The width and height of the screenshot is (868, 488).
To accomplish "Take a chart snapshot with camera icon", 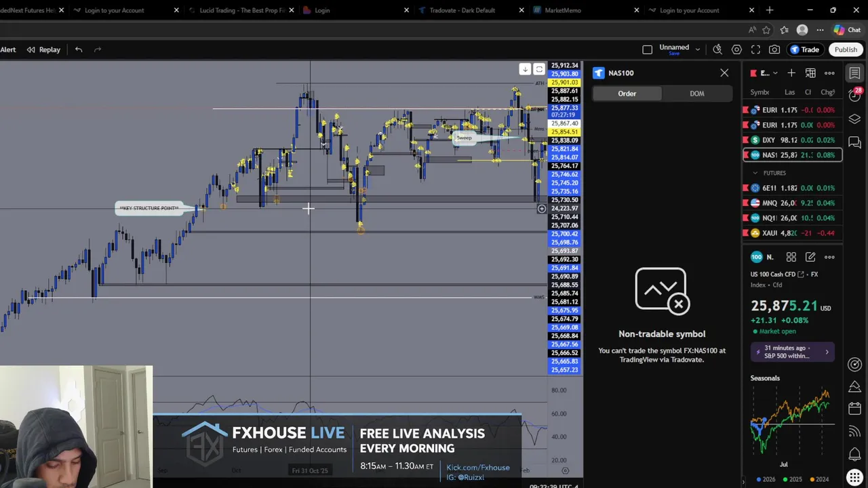I will 774,49.
